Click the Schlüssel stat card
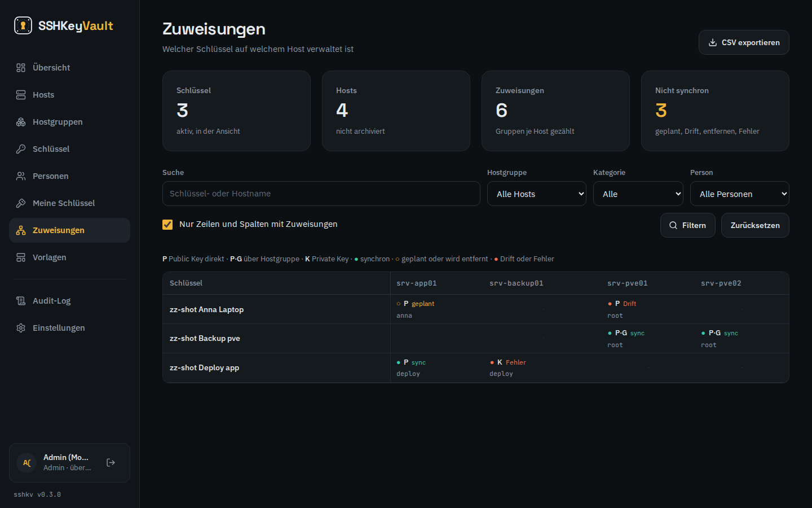 (236, 111)
